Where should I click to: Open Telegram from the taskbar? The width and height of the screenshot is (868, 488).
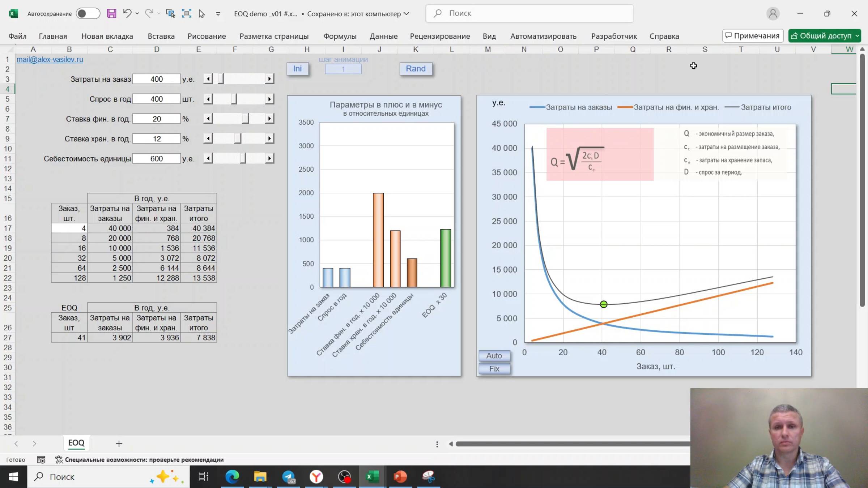pos(288,477)
